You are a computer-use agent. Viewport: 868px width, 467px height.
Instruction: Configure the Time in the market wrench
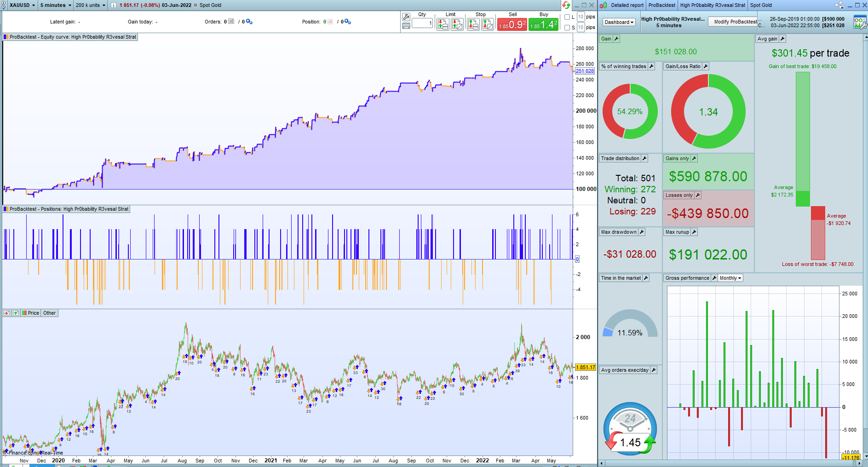coord(646,278)
